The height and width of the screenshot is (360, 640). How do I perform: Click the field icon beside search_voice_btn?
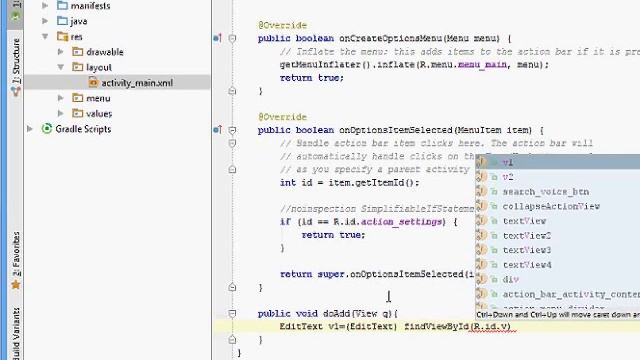tap(482, 191)
